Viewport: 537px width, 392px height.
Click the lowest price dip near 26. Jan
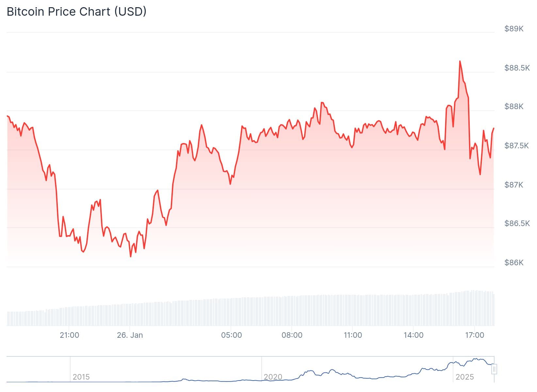point(131,256)
